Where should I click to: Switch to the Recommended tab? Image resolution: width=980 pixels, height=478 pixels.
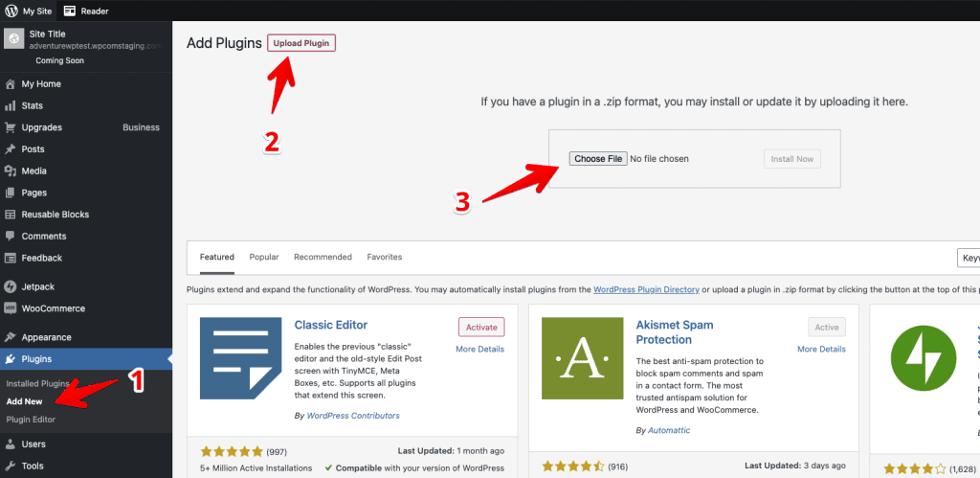[323, 257]
